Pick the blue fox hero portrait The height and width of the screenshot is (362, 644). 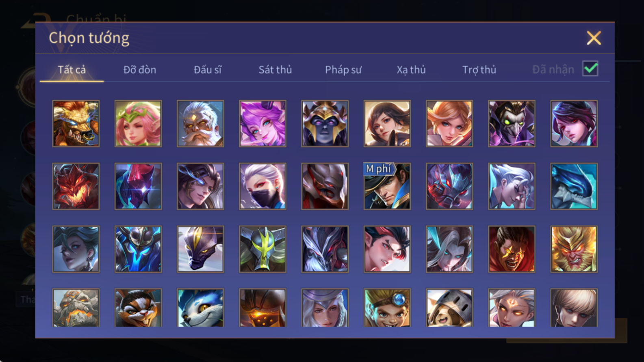tap(200, 308)
